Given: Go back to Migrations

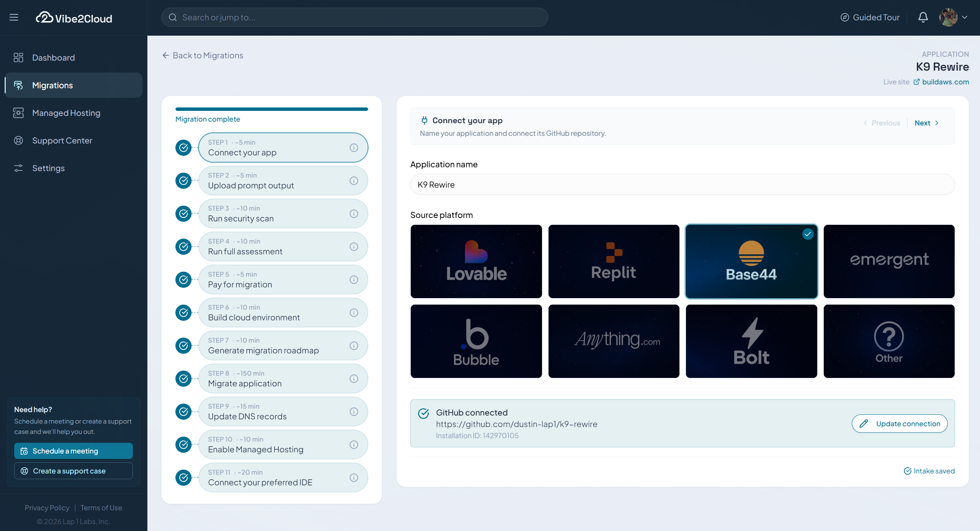Looking at the screenshot, I should point(203,55).
